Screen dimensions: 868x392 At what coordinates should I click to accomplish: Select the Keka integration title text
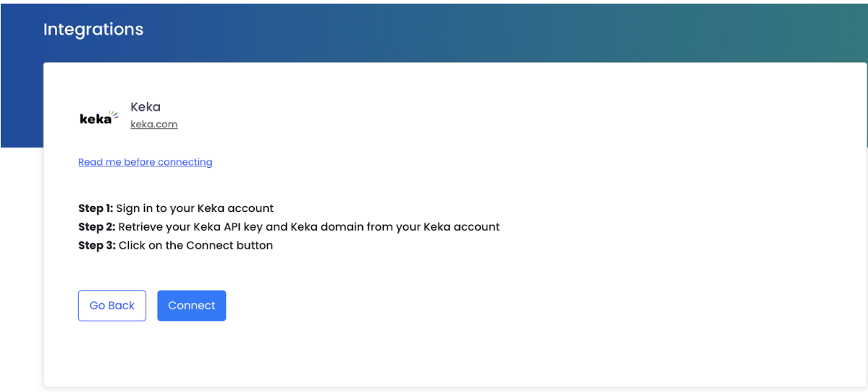tap(146, 107)
